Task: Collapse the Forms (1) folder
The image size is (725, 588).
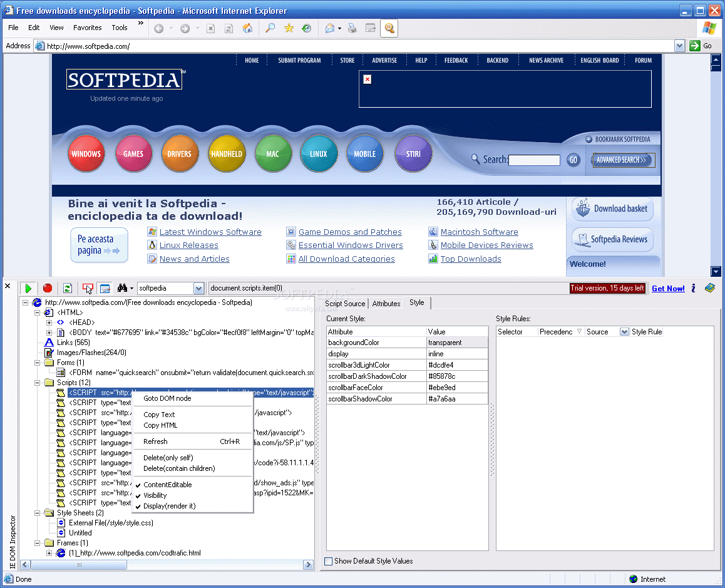Action: pos(37,363)
